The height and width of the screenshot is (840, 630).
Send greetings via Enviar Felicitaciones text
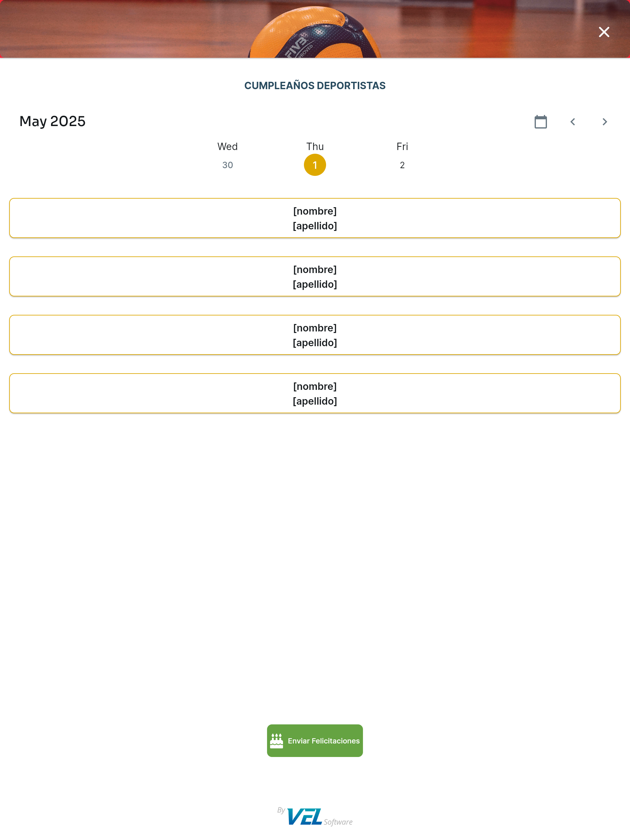click(324, 740)
